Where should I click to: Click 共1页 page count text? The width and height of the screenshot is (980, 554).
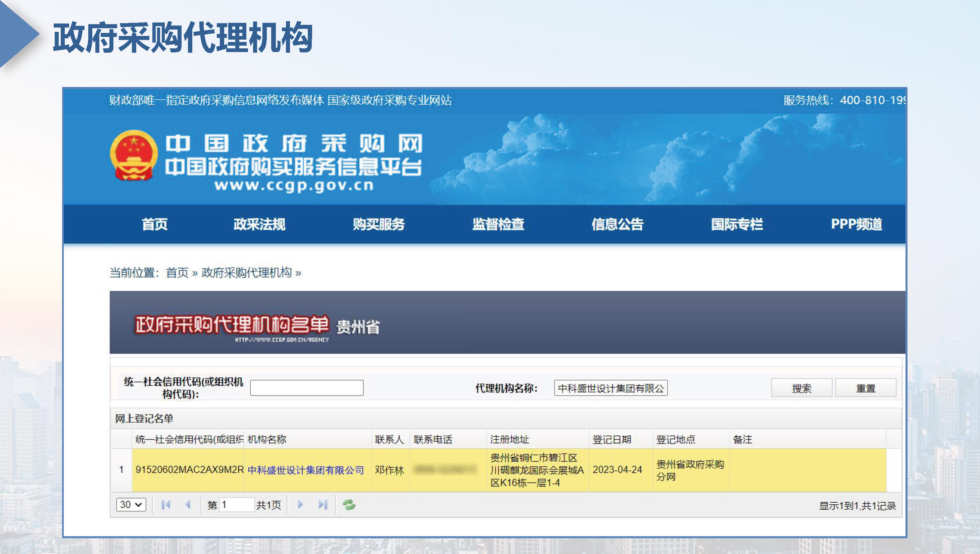click(x=268, y=505)
